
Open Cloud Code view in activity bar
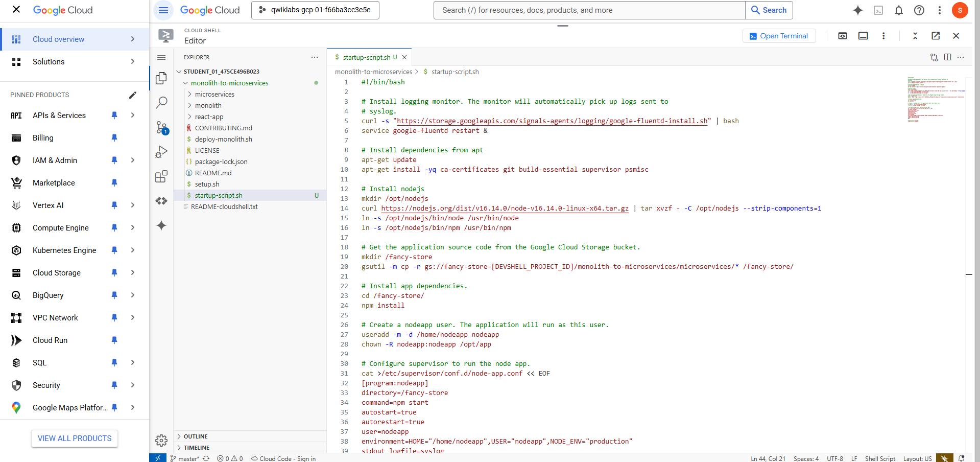[x=161, y=201]
